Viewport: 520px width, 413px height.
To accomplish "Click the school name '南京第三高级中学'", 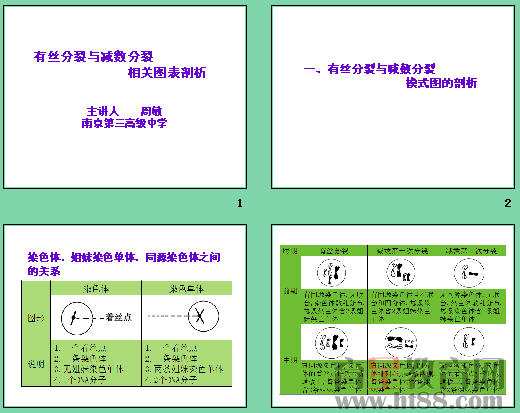I will [x=124, y=123].
